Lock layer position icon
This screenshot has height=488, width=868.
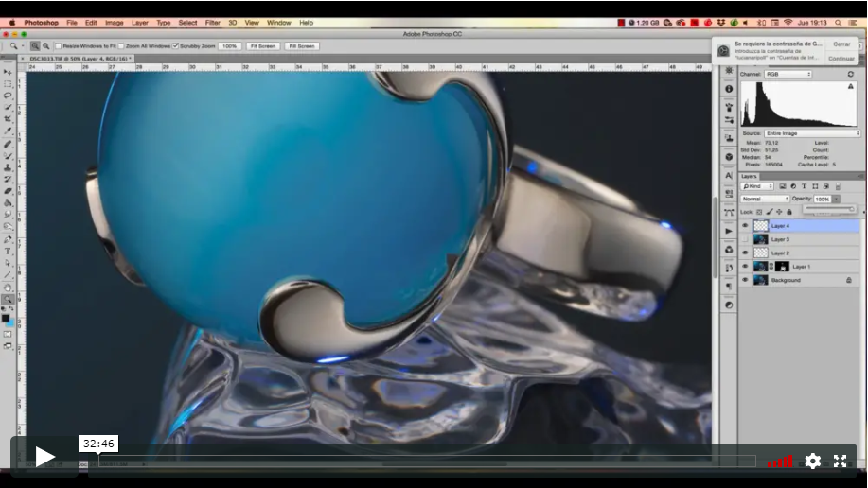(779, 212)
